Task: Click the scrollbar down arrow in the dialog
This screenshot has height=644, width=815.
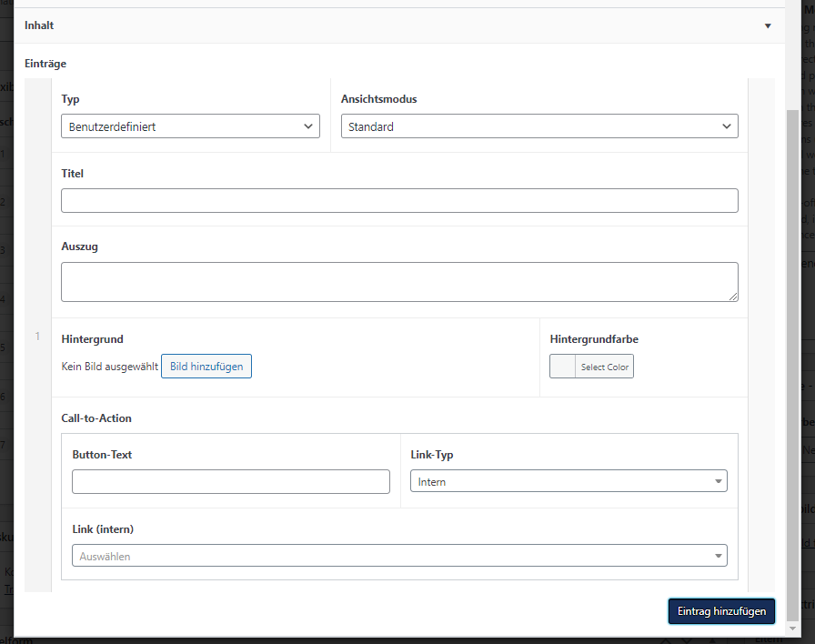Action: click(x=791, y=629)
